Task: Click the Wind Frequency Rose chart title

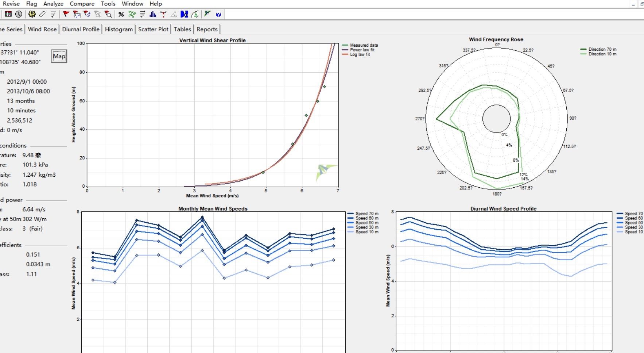Action: [x=496, y=39]
